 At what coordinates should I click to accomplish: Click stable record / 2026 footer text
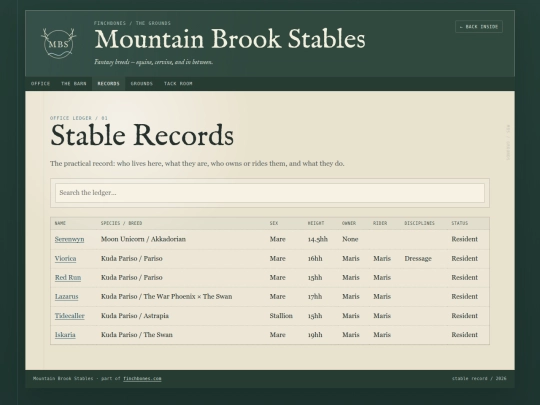click(x=479, y=378)
